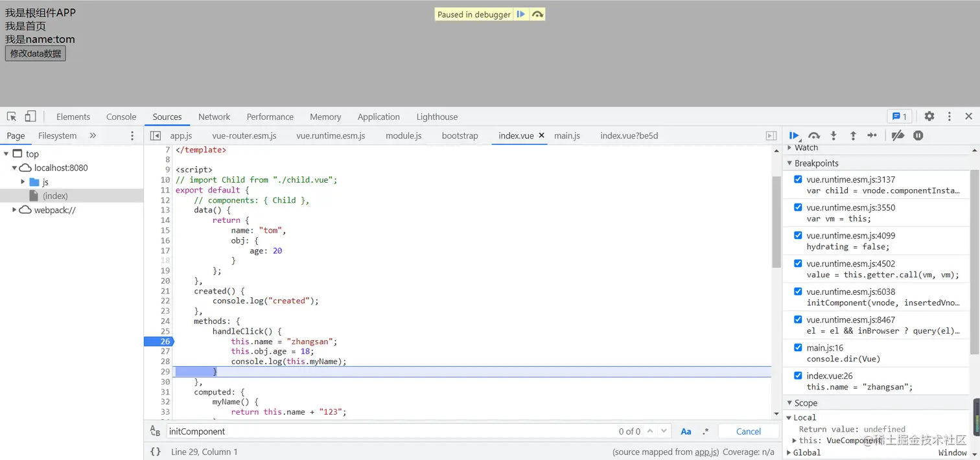Click the replace toggle icon beside search field
This screenshot has height=460, width=980.
(156, 431)
